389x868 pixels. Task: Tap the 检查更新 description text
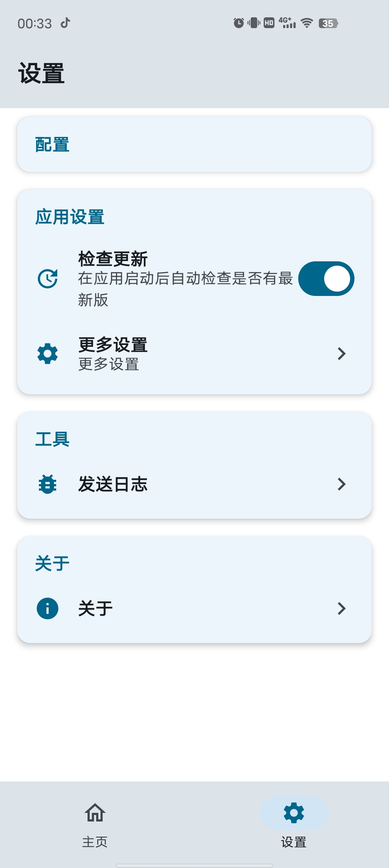point(185,288)
